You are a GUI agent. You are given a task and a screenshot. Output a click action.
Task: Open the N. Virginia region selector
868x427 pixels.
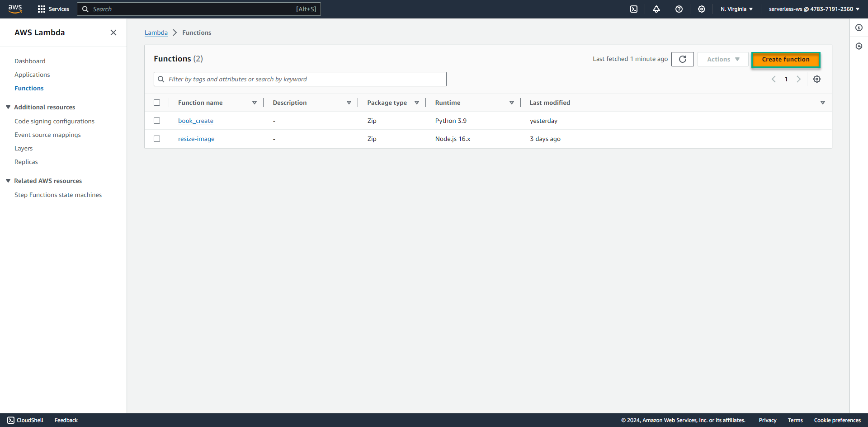[x=736, y=9]
